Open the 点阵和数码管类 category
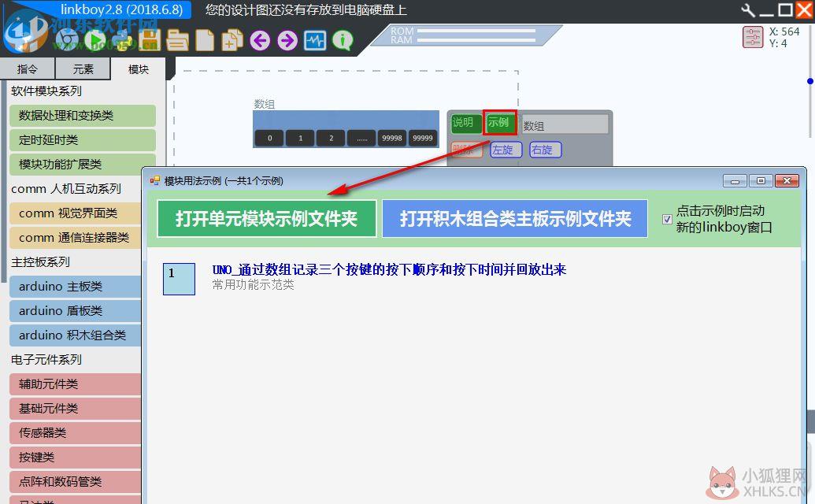Screen dimensions: 815x504 point(76,482)
